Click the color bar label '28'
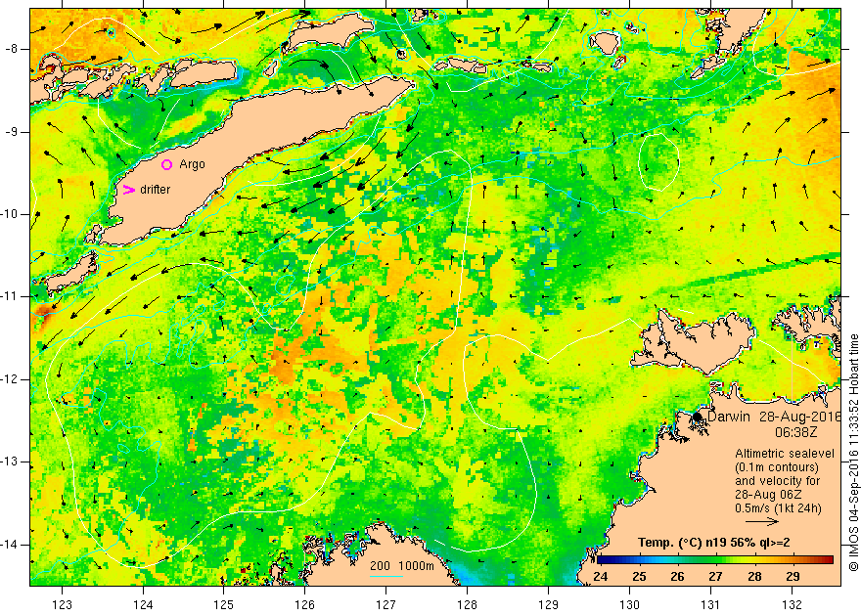861x616 pixels. 754,577
